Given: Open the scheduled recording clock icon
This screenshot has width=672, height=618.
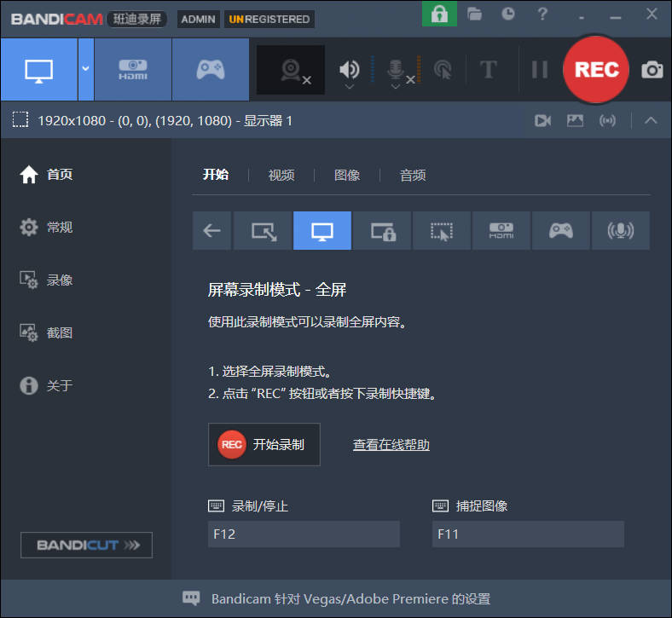Looking at the screenshot, I should click(508, 14).
